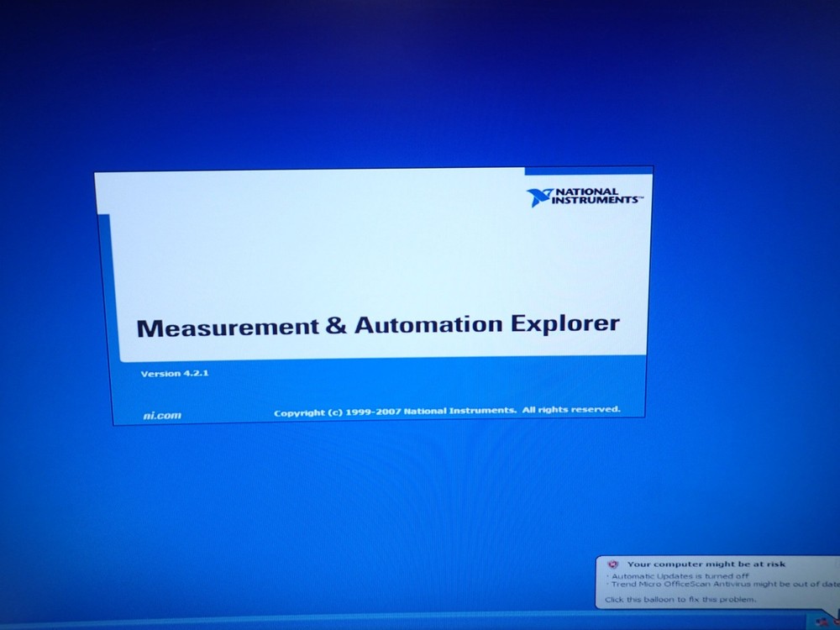Screen dimensions: 840x630
Task: Click the red security shield icon in balloon
Action: 613,564
